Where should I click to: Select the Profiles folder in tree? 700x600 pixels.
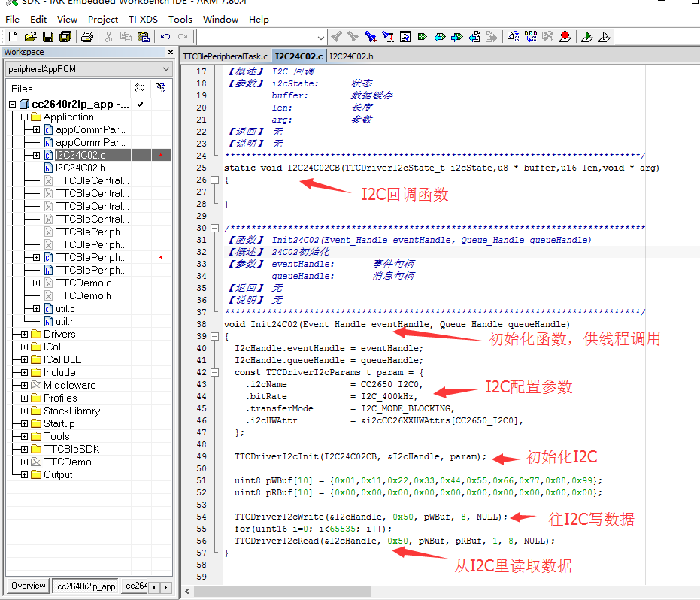click(x=60, y=398)
